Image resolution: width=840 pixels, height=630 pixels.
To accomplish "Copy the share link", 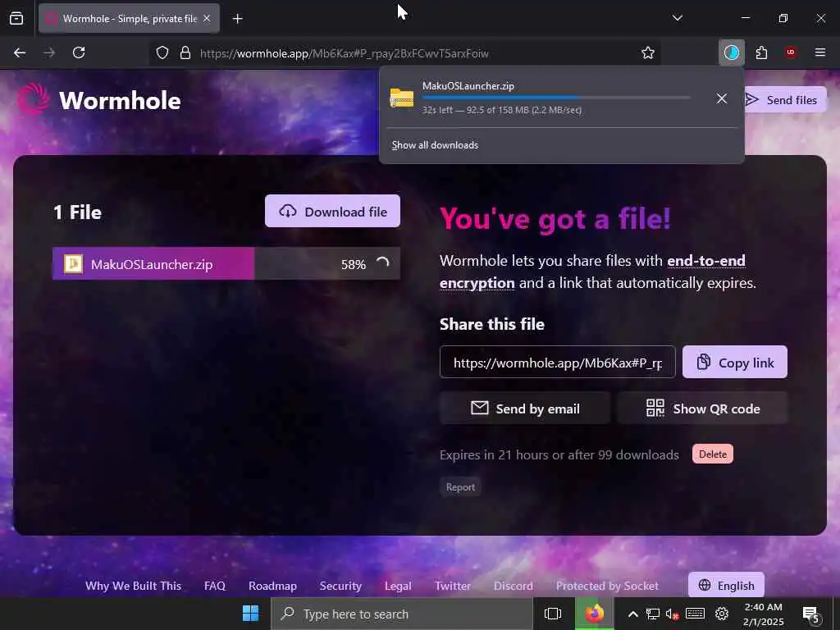I will (734, 362).
